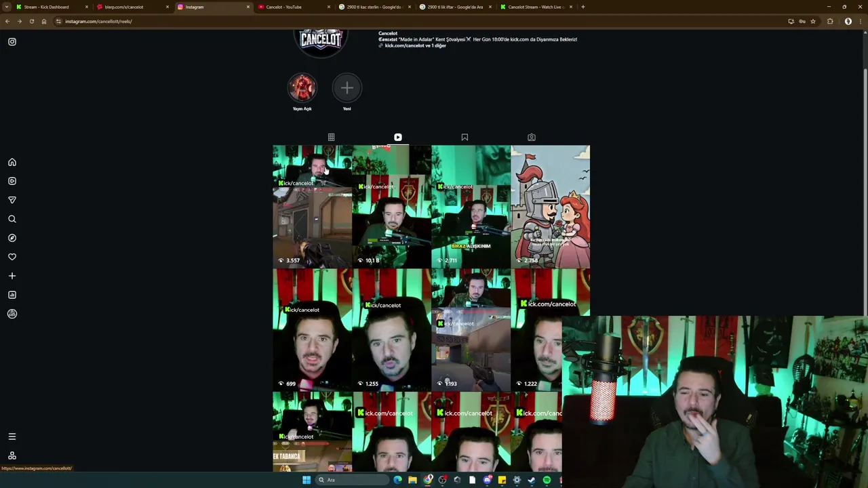
Task: Open the reel with 2.711 views
Action: pyautogui.click(x=471, y=206)
